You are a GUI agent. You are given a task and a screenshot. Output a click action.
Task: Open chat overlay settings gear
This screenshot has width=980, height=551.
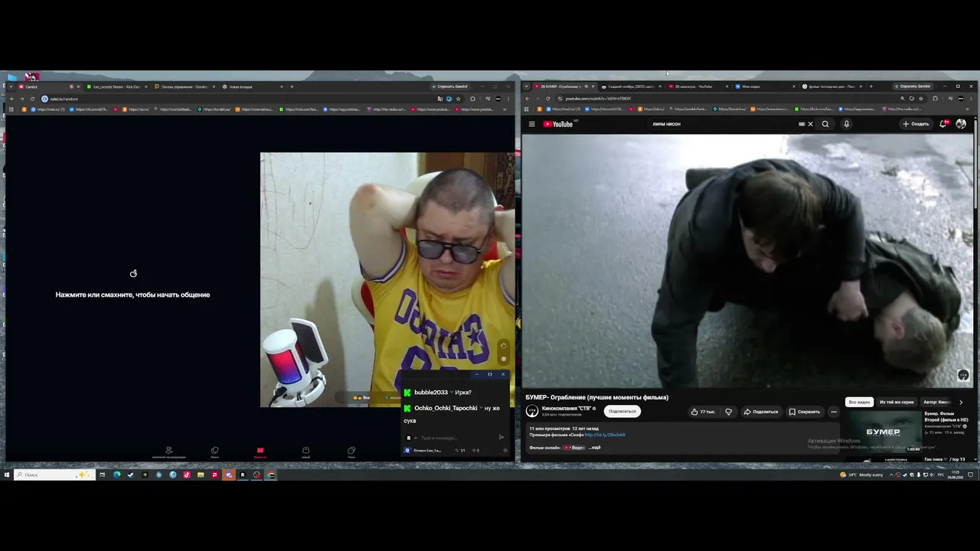(505, 450)
